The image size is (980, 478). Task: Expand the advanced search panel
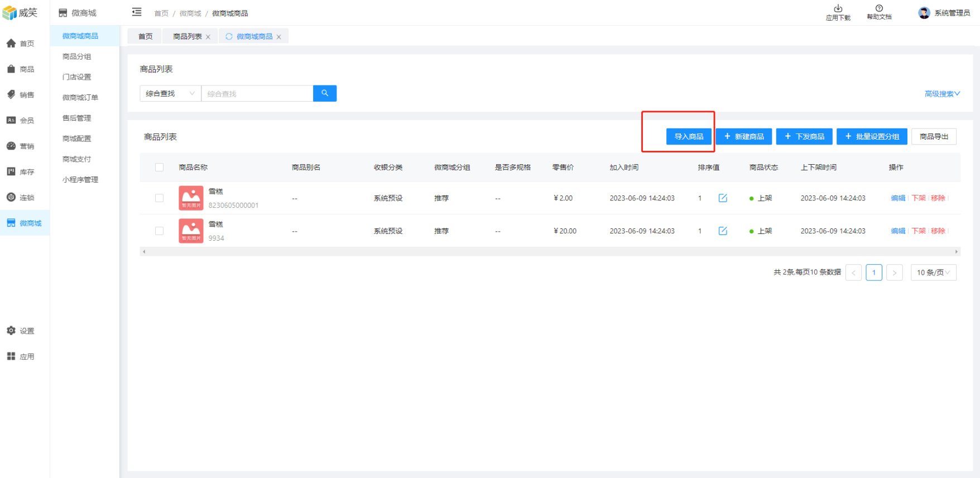tap(941, 94)
